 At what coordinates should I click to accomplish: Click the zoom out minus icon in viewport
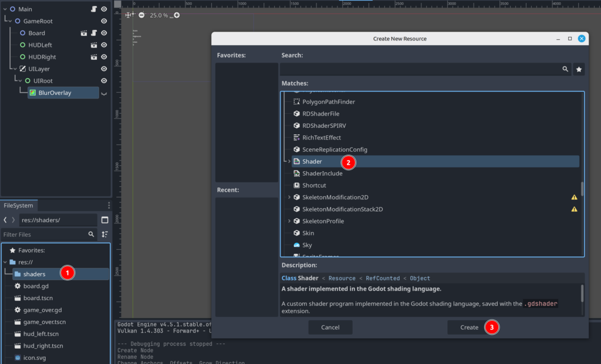point(141,15)
